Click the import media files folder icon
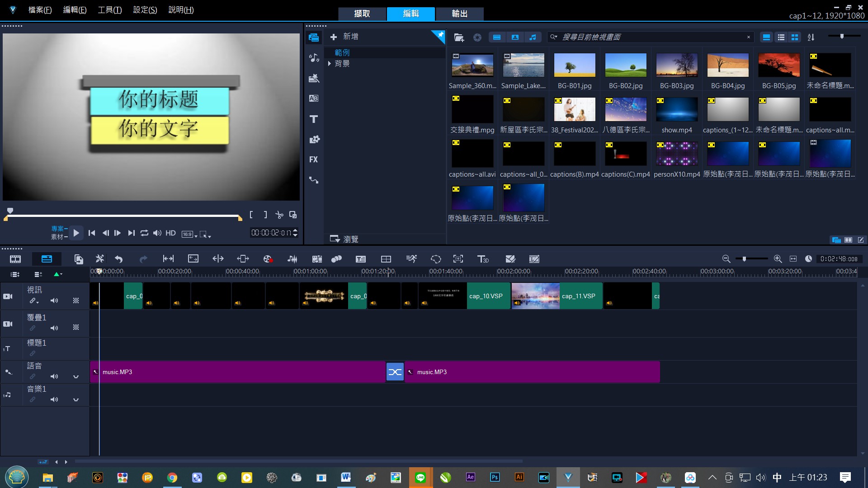The image size is (868, 488). point(459,37)
